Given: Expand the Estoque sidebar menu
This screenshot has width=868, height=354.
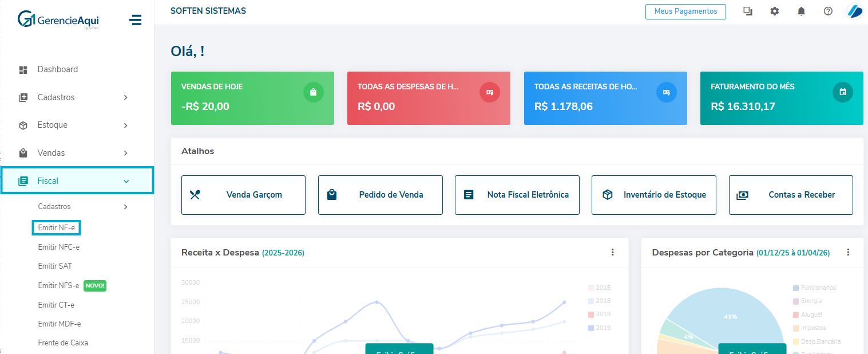Looking at the screenshot, I should [77, 125].
